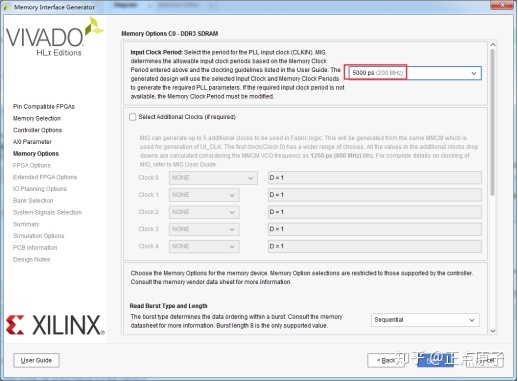Screen dimensions: 518x381
Task: Go to AXI Parameter page
Action: [32, 142]
